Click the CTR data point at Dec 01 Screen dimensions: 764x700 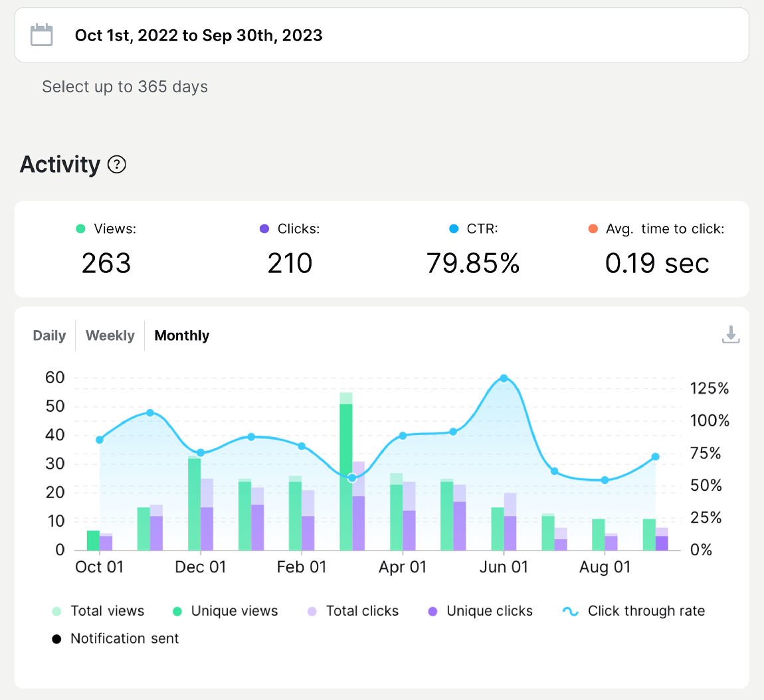pyautogui.click(x=200, y=452)
